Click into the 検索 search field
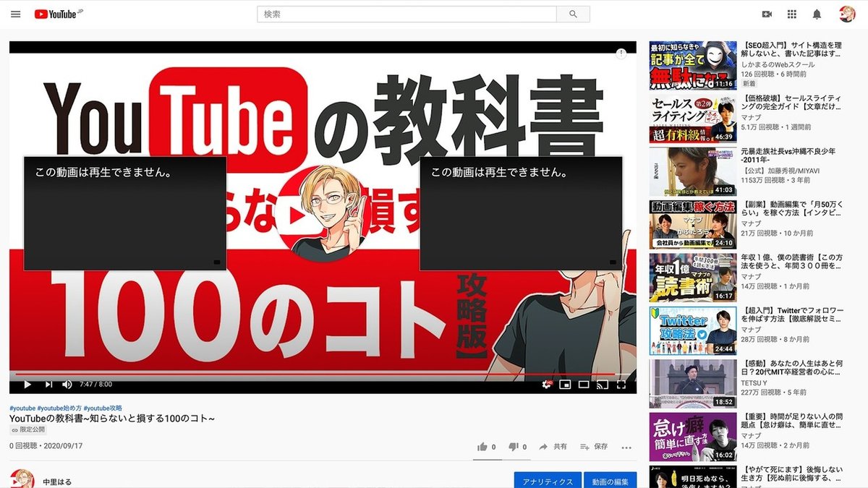The width and height of the screenshot is (868, 488). click(x=407, y=14)
